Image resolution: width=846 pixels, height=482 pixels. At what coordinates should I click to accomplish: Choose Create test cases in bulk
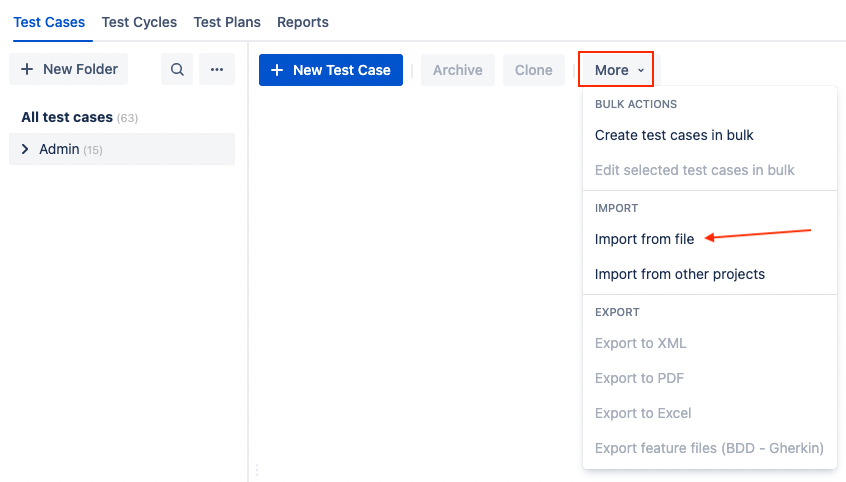tap(674, 135)
